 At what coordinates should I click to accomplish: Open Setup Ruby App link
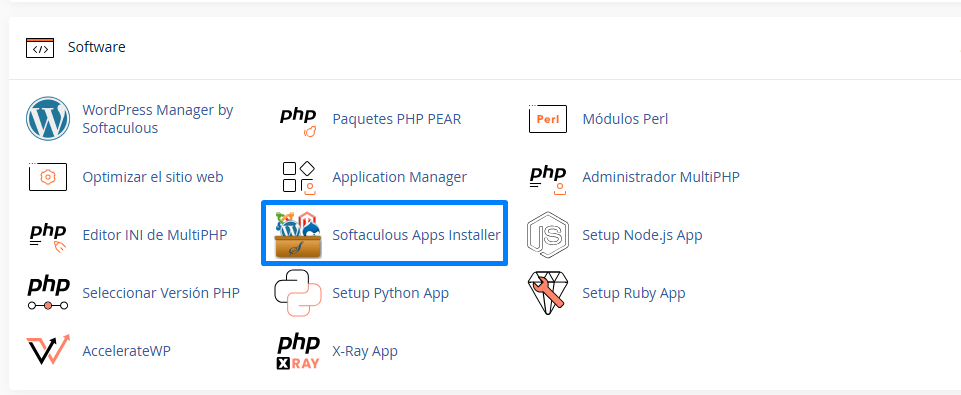coord(634,293)
